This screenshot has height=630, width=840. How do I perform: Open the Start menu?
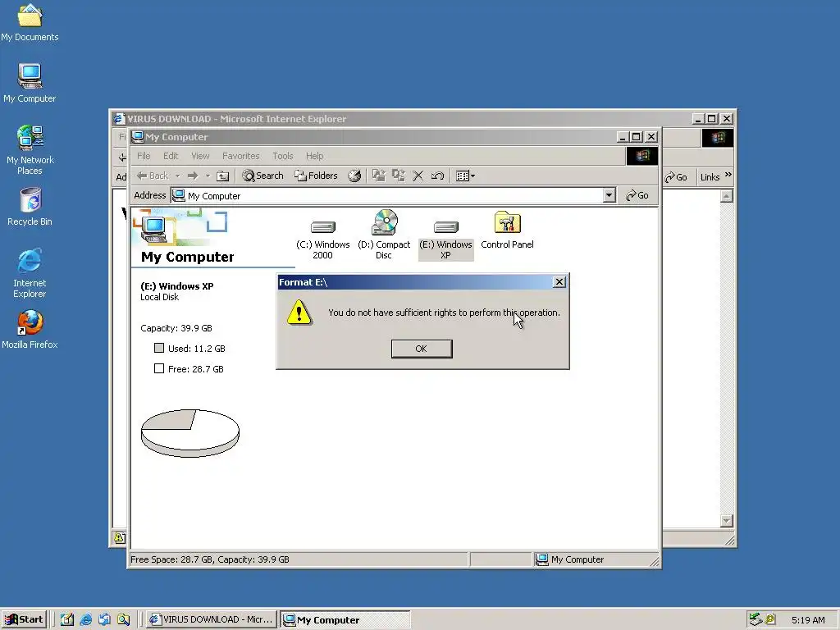[24, 619]
